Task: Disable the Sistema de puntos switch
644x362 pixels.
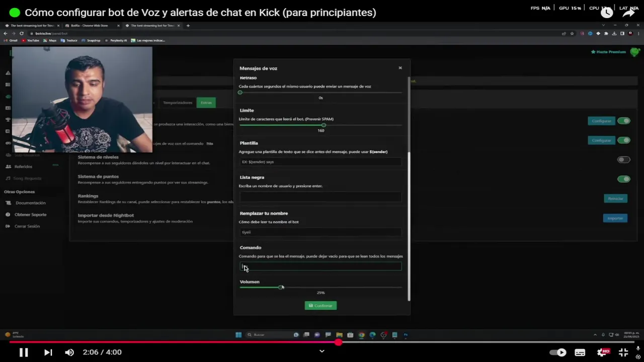Action: [x=624, y=179]
